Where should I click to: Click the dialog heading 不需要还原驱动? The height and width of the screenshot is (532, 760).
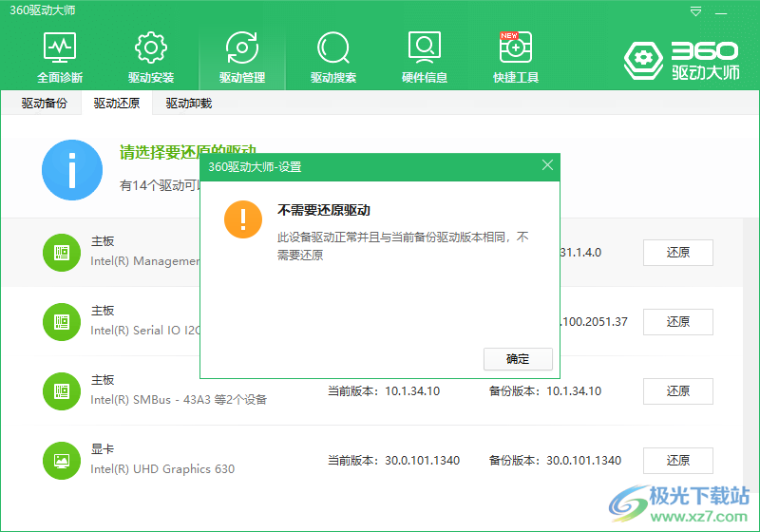[324, 210]
